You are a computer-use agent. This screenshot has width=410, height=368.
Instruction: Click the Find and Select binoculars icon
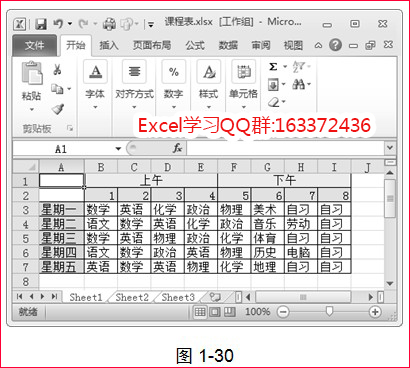pos(298,84)
